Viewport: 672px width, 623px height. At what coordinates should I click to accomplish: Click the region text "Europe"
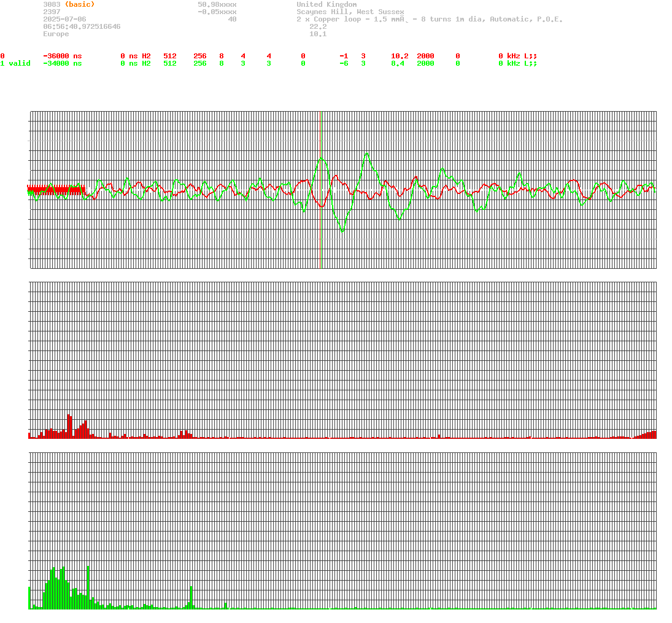coord(56,34)
